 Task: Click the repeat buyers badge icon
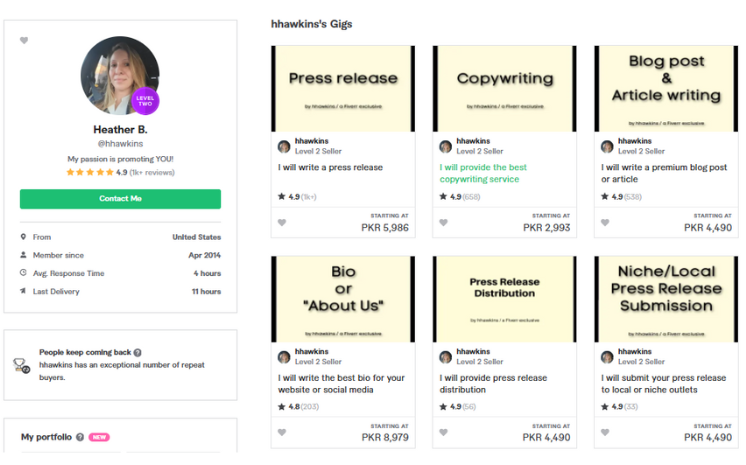[x=22, y=365]
